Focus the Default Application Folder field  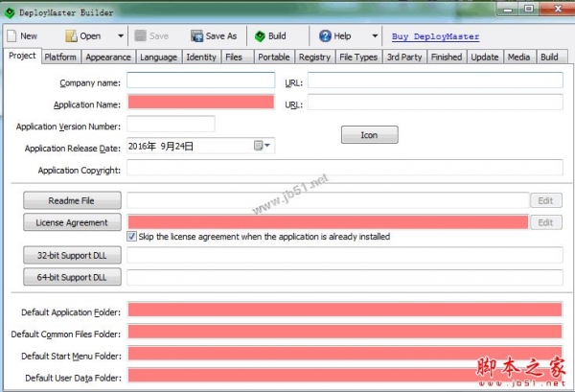click(345, 310)
